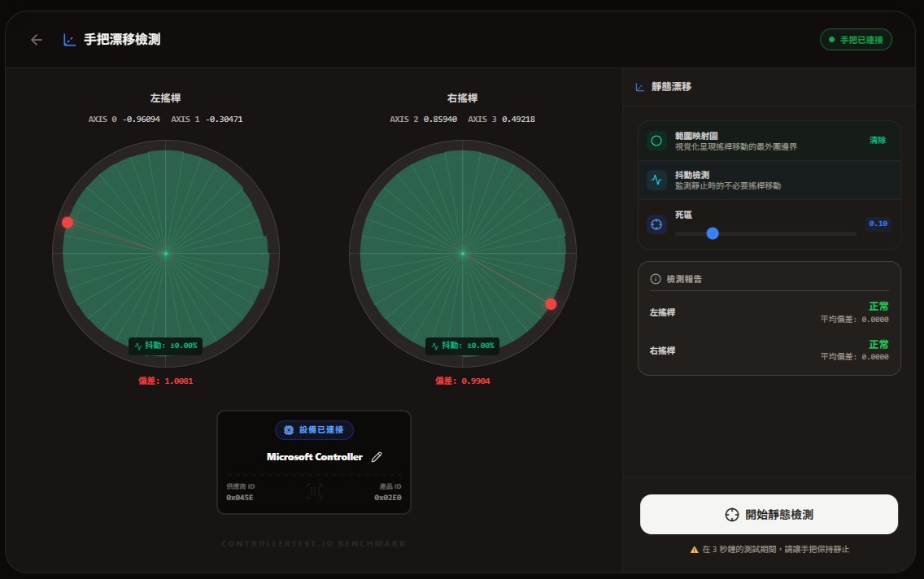Click the 抖動檢測 waveform icon
Viewport: 924px width, 579px height.
[x=656, y=180]
